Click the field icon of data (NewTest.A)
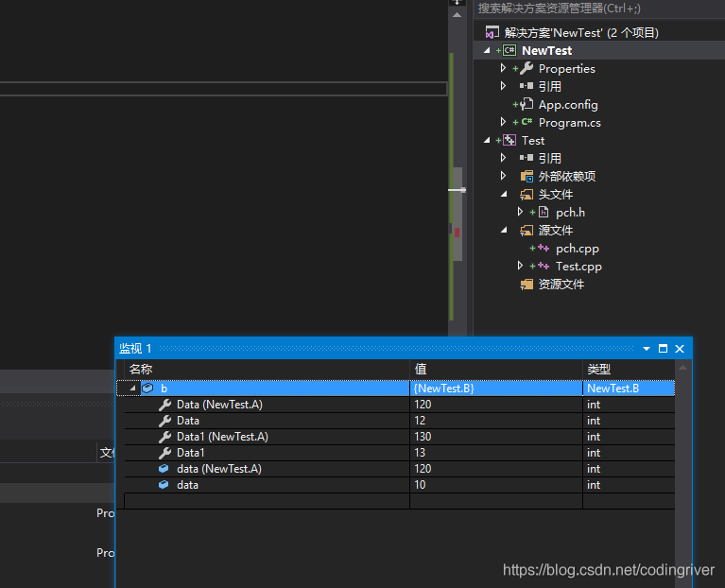 point(164,469)
